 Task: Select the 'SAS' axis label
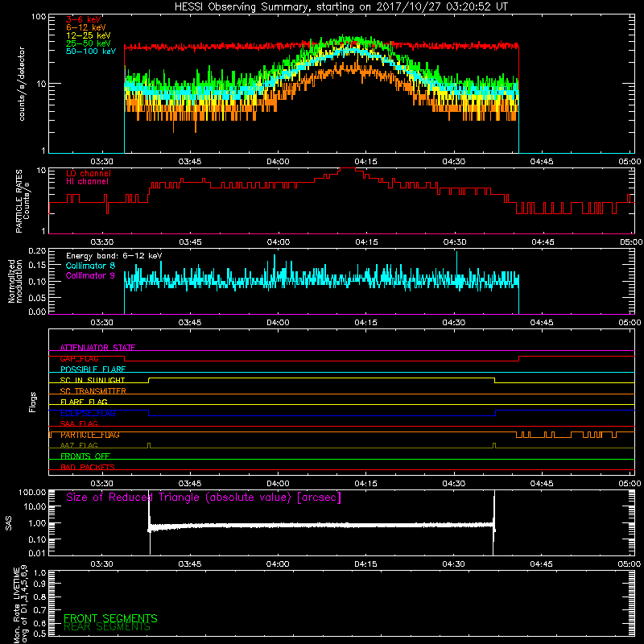(9, 522)
